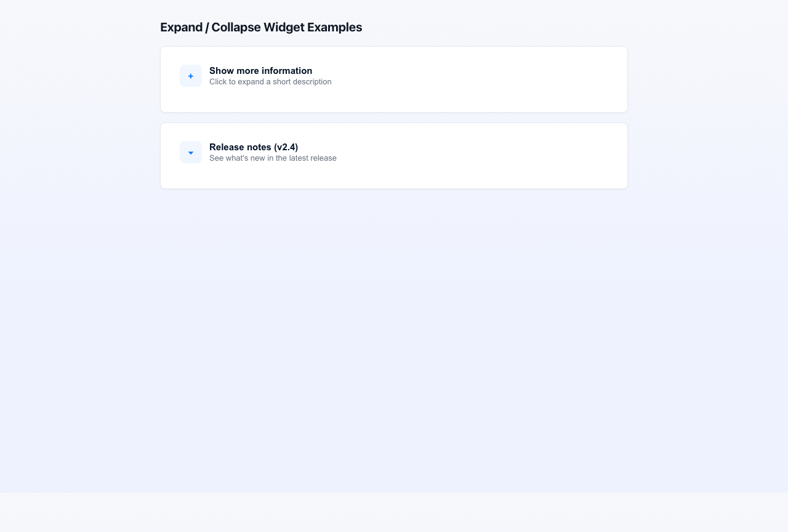The width and height of the screenshot is (788, 532).
Task: Click the Show more information heading
Action: [x=260, y=71]
